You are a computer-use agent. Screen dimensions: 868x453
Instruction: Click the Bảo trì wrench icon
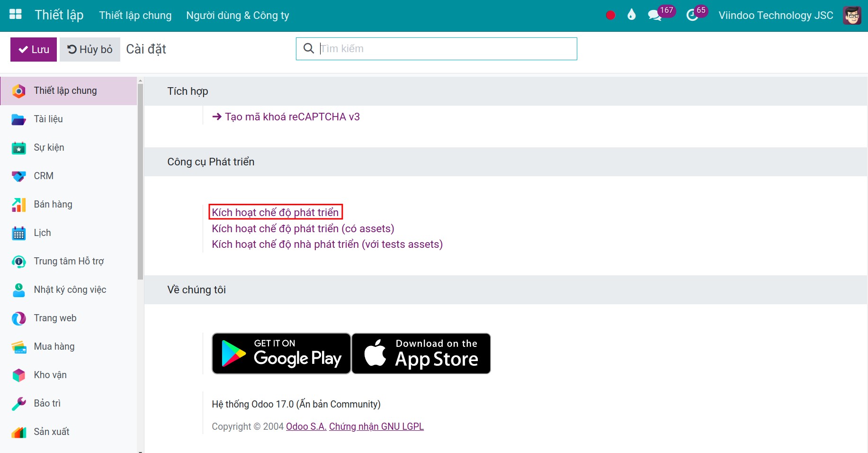(x=18, y=404)
